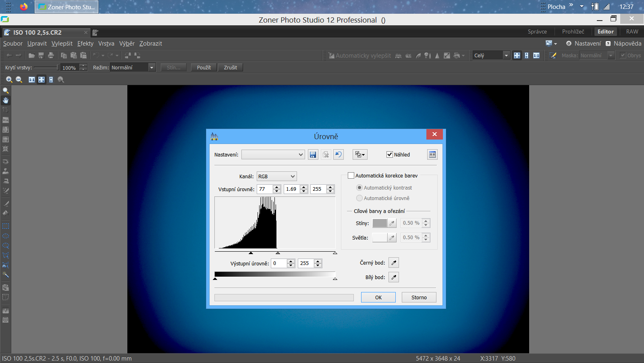The height and width of the screenshot is (363, 644).
Task: Toggle the Náhled preview checkbox
Action: point(390,154)
